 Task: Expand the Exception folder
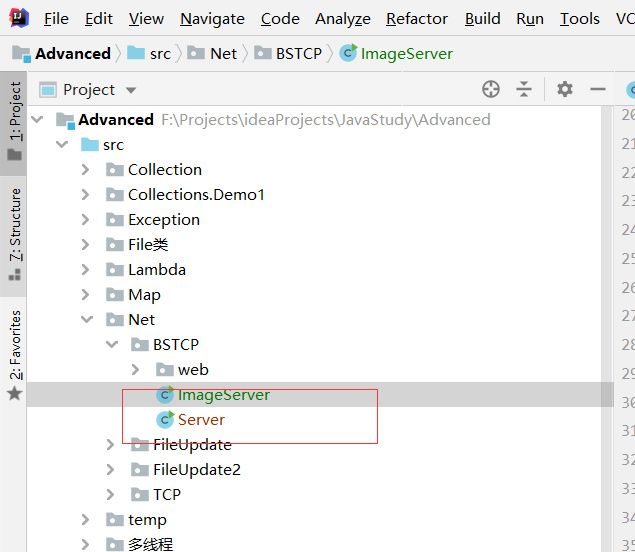pyautogui.click(x=85, y=220)
